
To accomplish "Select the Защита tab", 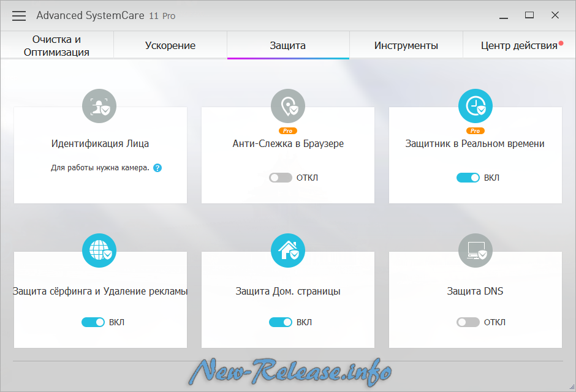I will 288,45.
